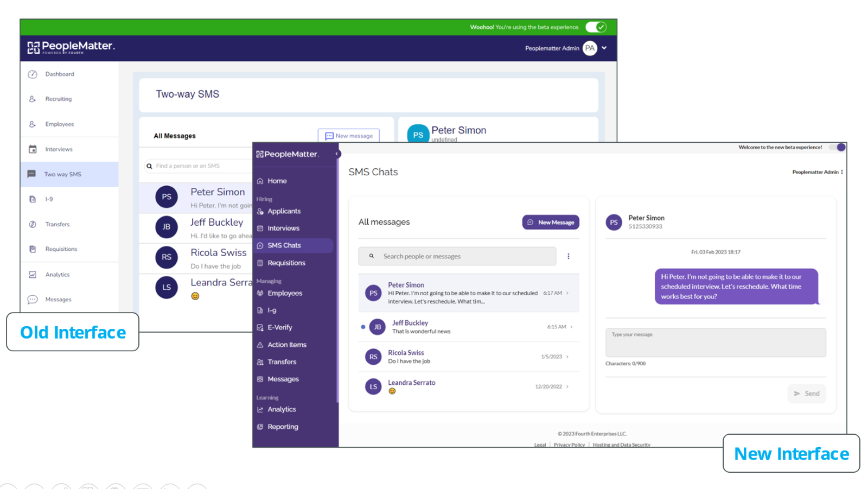Viewport: 868px width, 489px height.
Task: Click the Type your message text box
Action: (715, 342)
